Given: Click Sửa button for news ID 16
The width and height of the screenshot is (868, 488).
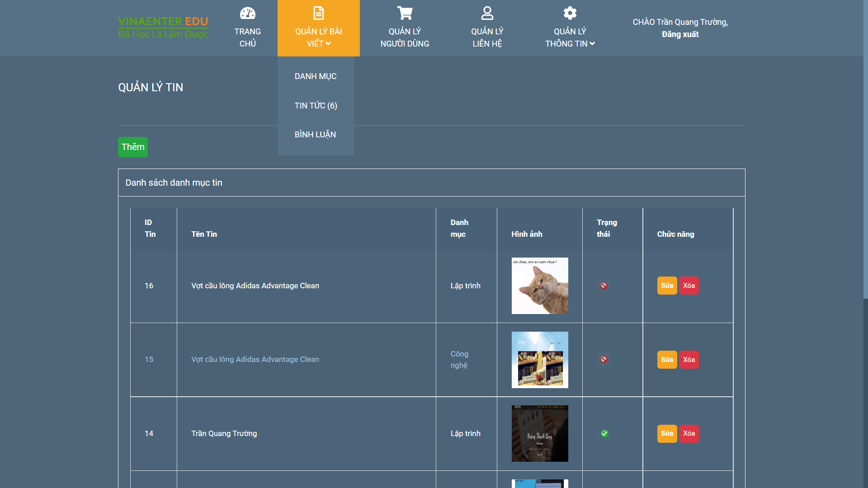Looking at the screenshot, I should pyautogui.click(x=667, y=286).
